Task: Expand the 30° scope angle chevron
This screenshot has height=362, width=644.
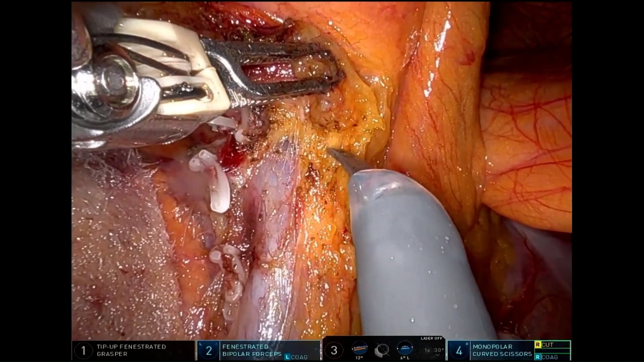Action: click(437, 355)
